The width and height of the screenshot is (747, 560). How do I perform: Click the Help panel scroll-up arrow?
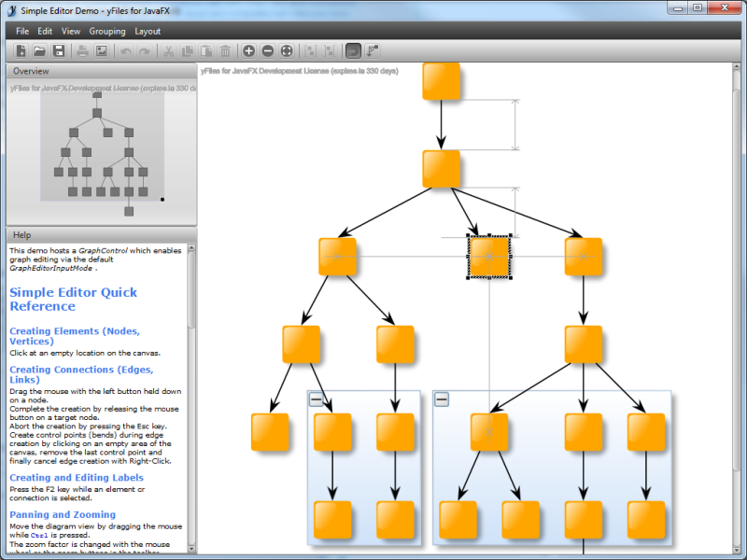click(x=191, y=247)
